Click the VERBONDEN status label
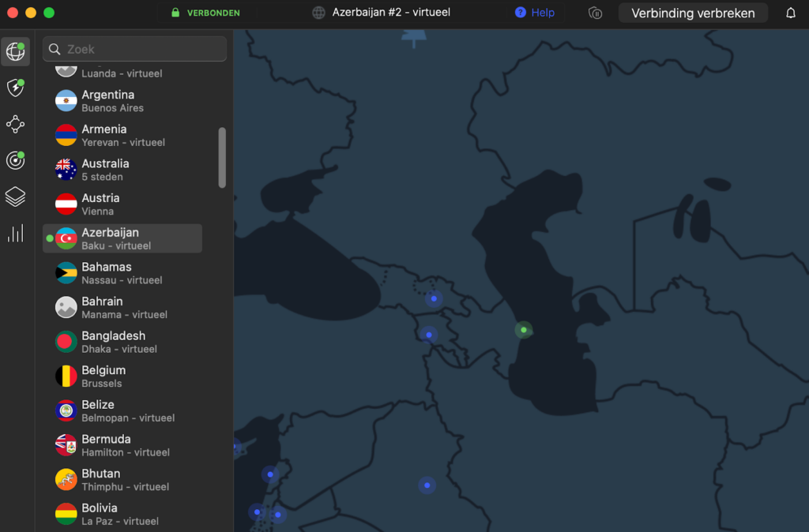 click(x=213, y=13)
